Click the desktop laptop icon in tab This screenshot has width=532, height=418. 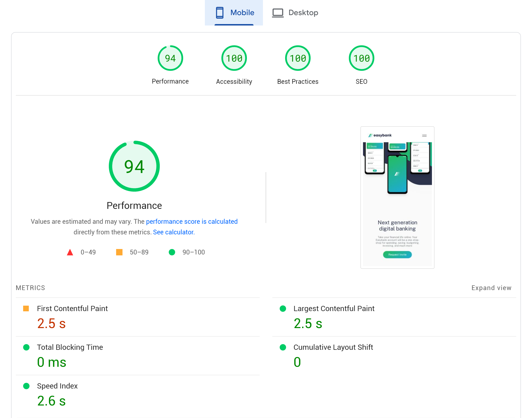coord(278,13)
